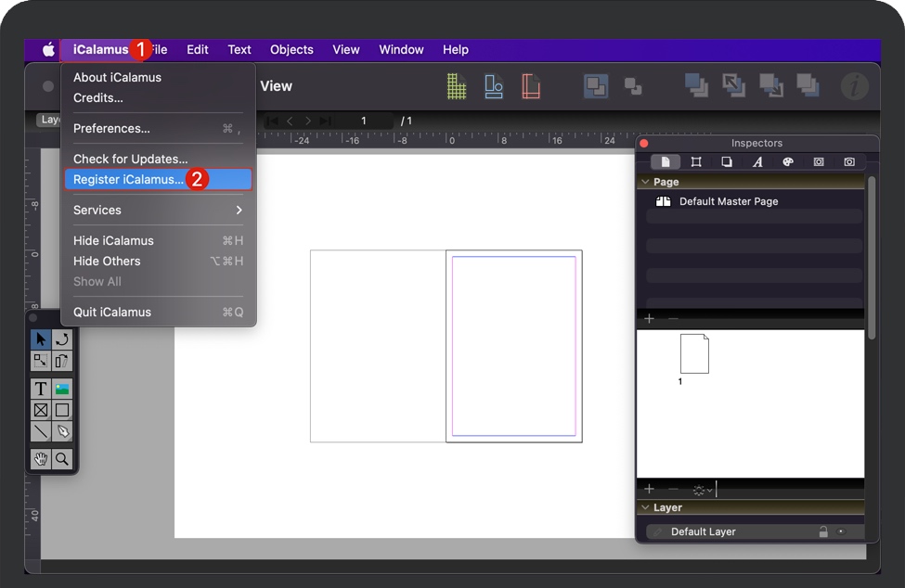905x588 pixels.
Task: Select the image frame tool
Action: pyautogui.click(x=62, y=390)
